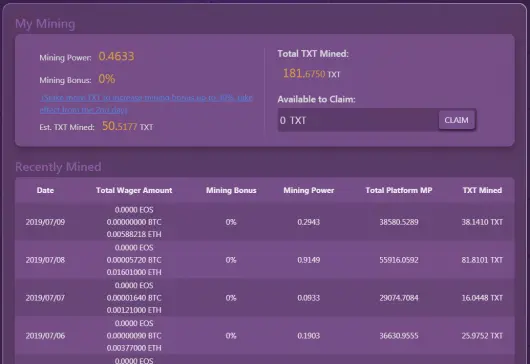Select the 2019/07/07 date cell
This screenshot has height=364, width=530.
[x=45, y=298]
